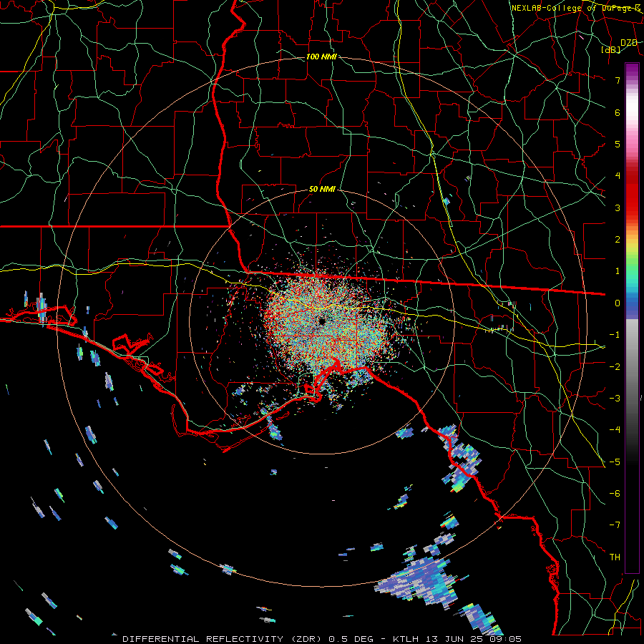
Task: Click the "-1" value on the color scale
Action: [615, 335]
